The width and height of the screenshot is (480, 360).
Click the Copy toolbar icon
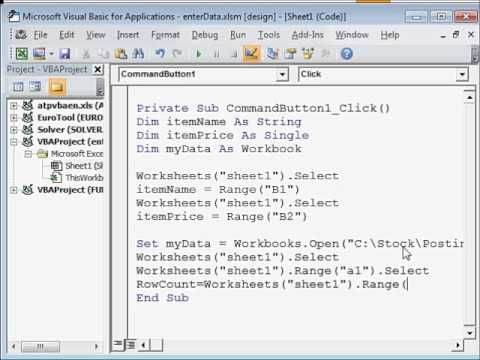[103, 54]
